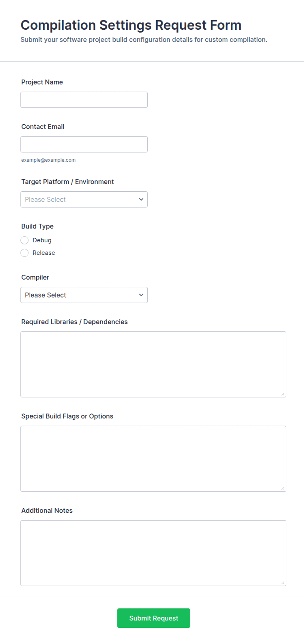Click the "Build Type" section label
Screen dimensions: 304x644
click(x=37, y=226)
